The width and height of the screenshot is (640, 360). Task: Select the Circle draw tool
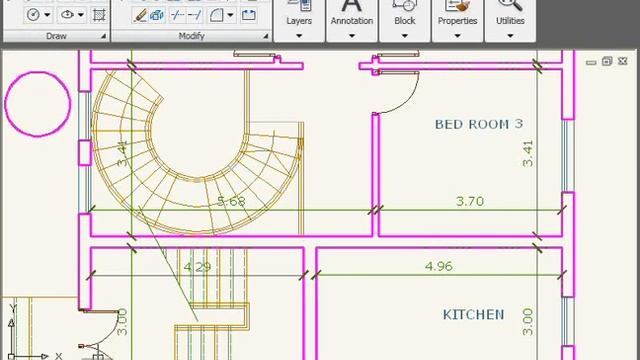click(x=33, y=15)
